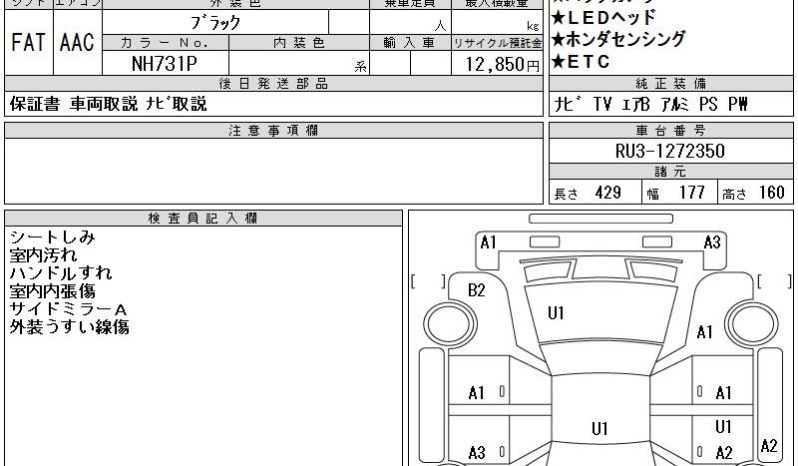Click the ★ホンダセンシング feature line
This screenshot has width=798, height=466.
(x=619, y=40)
